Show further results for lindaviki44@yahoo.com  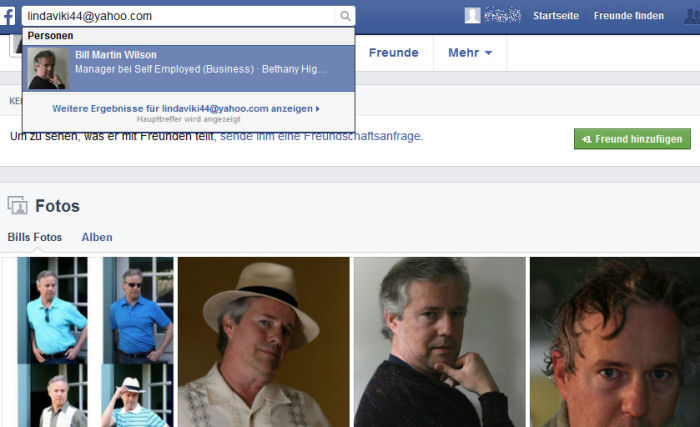186,109
